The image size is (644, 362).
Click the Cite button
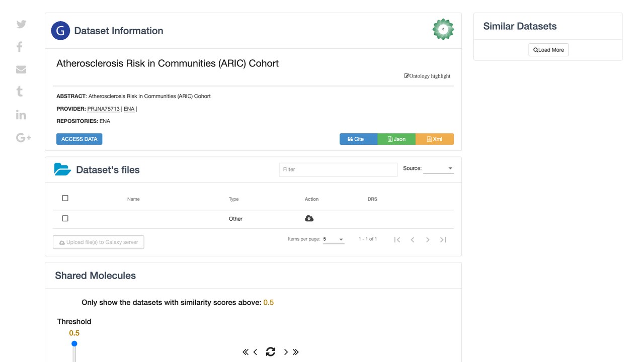point(358,139)
